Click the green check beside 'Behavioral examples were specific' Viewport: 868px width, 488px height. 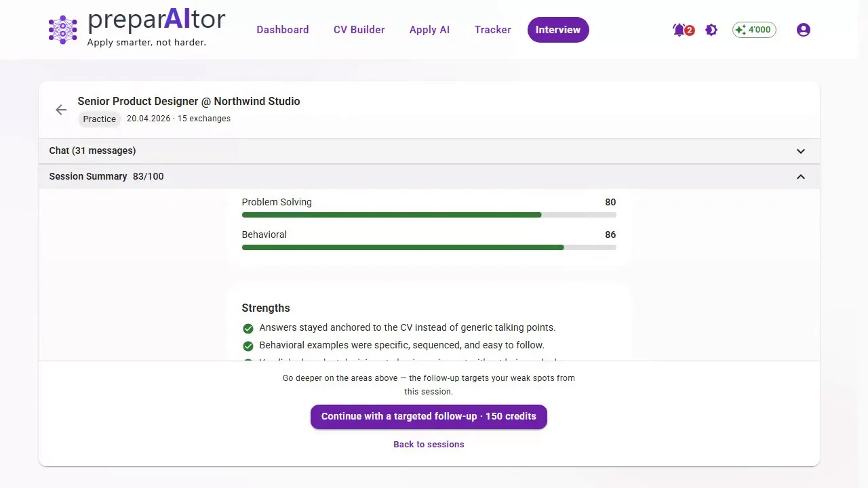click(248, 346)
